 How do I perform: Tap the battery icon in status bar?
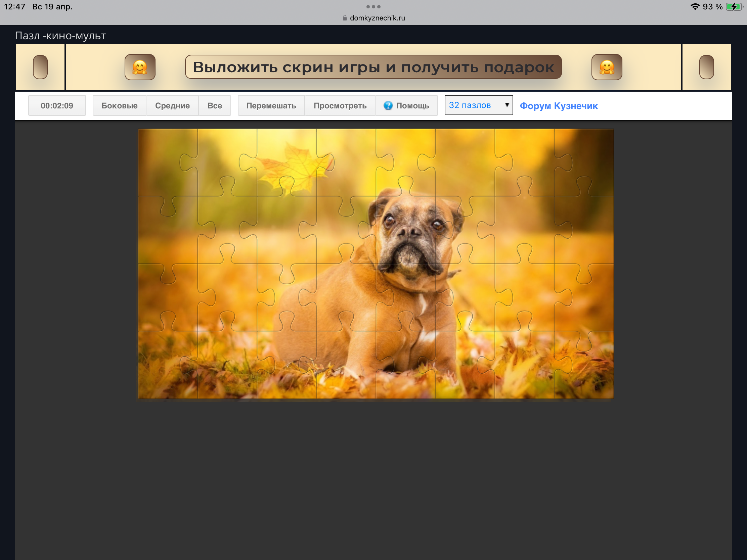[734, 7]
